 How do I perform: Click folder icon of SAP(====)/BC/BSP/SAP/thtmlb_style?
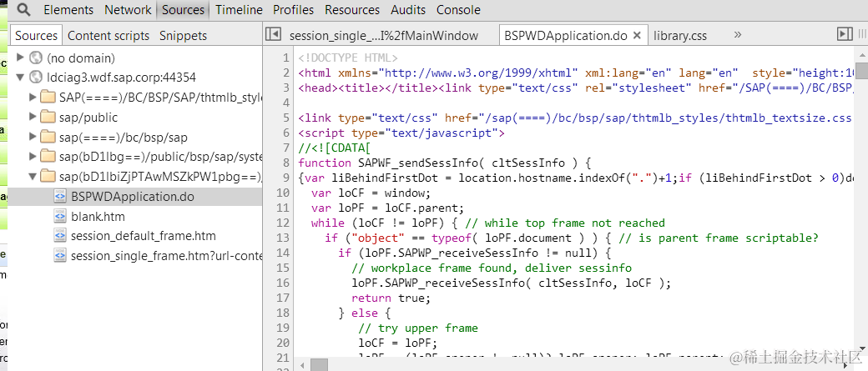(x=48, y=97)
